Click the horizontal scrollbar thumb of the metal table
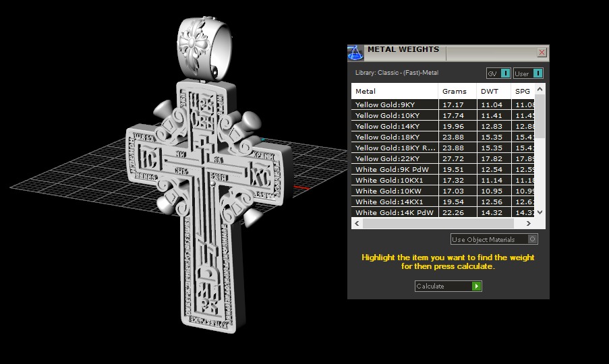The height and width of the screenshot is (364, 609). (x=438, y=223)
